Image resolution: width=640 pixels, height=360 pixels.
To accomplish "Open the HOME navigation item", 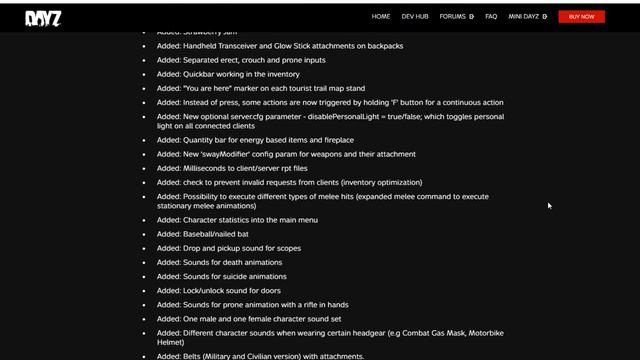I will click(381, 17).
